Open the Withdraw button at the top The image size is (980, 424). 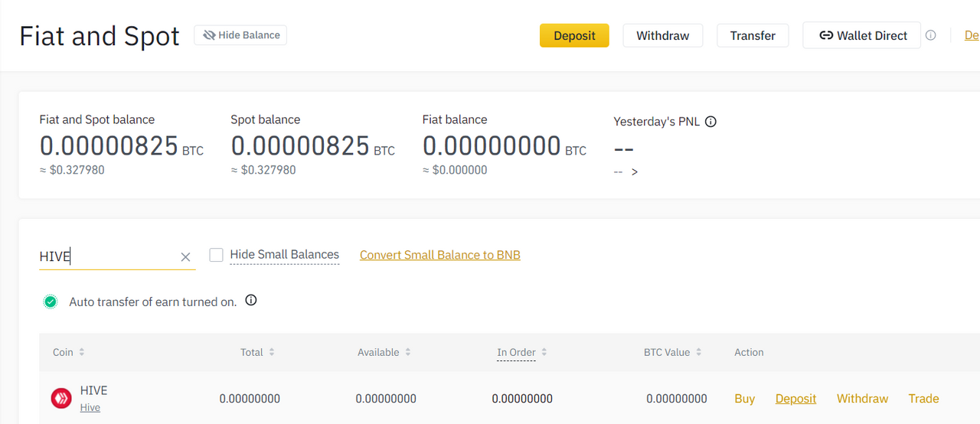click(x=663, y=35)
